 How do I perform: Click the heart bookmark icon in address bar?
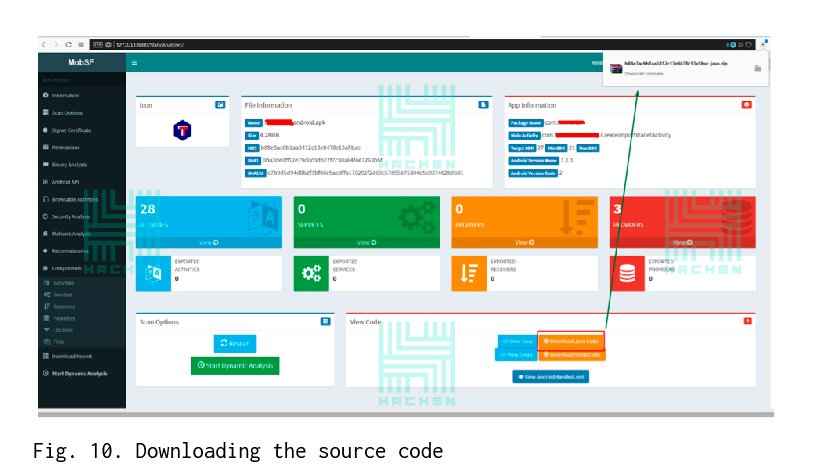pos(749,45)
